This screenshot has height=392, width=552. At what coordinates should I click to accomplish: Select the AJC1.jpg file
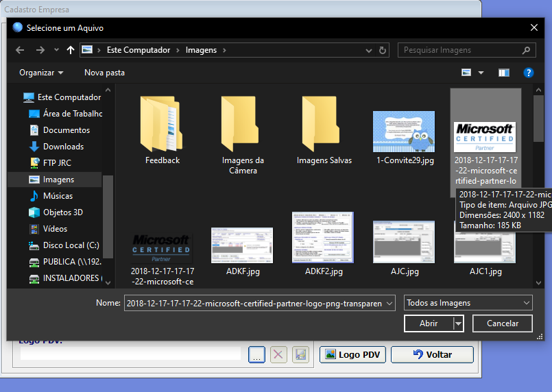[485, 254]
